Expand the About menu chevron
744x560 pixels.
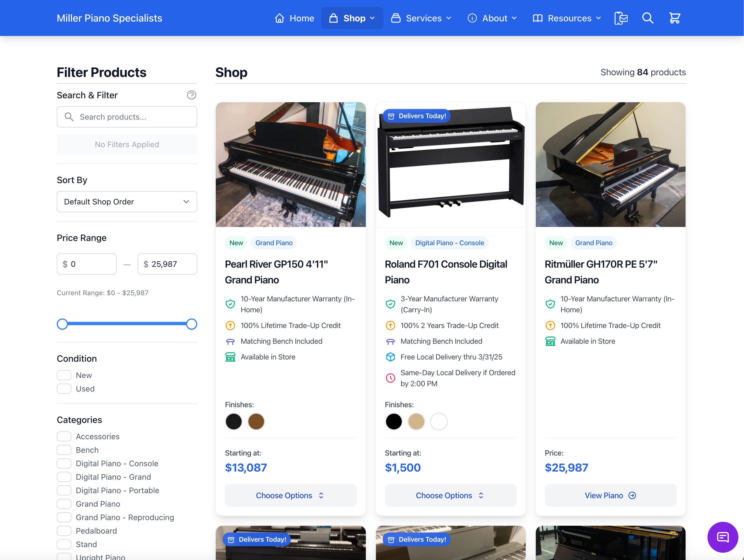[x=514, y=18]
